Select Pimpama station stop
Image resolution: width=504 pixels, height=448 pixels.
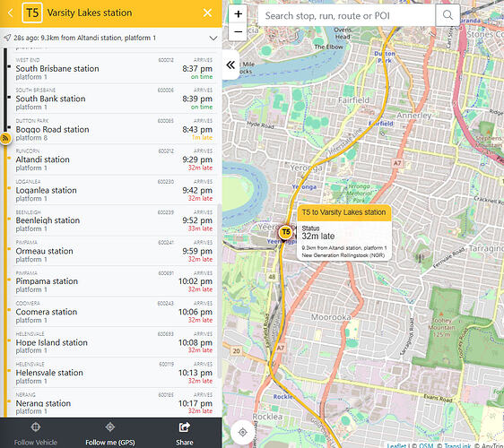[x=115, y=281]
